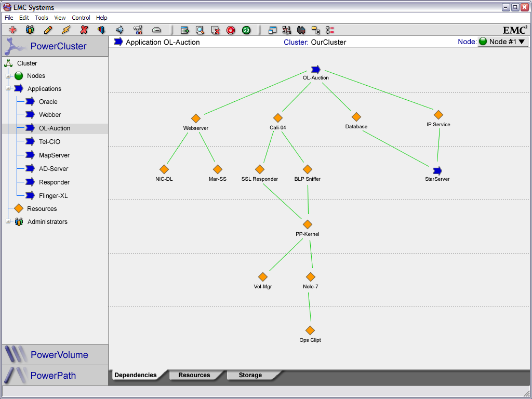The image size is (532, 399).
Task: Click the folder hierarchy toolbar icon
Action: (x=315, y=30)
